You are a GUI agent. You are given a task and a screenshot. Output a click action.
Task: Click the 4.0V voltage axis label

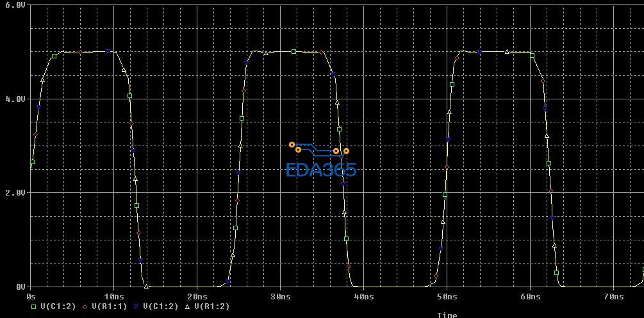[x=15, y=99]
